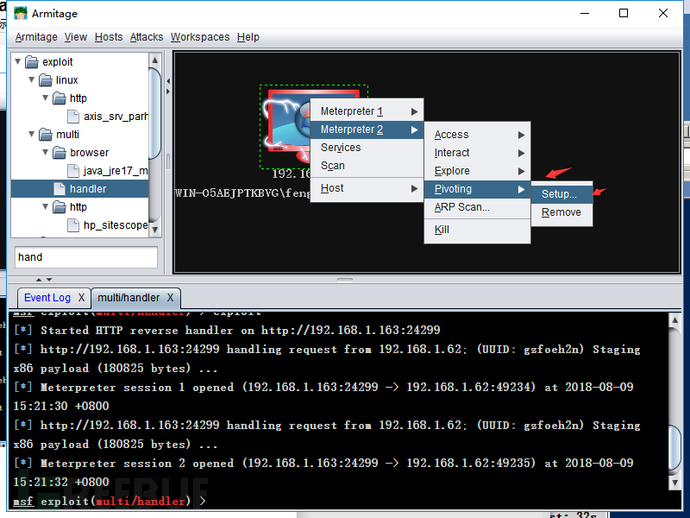Click the console splitter down arrow

click(49, 279)
